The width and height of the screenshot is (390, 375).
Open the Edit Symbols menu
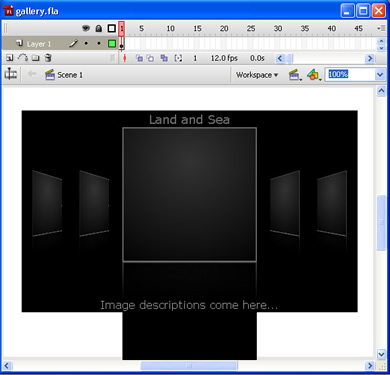click(313, 75)
